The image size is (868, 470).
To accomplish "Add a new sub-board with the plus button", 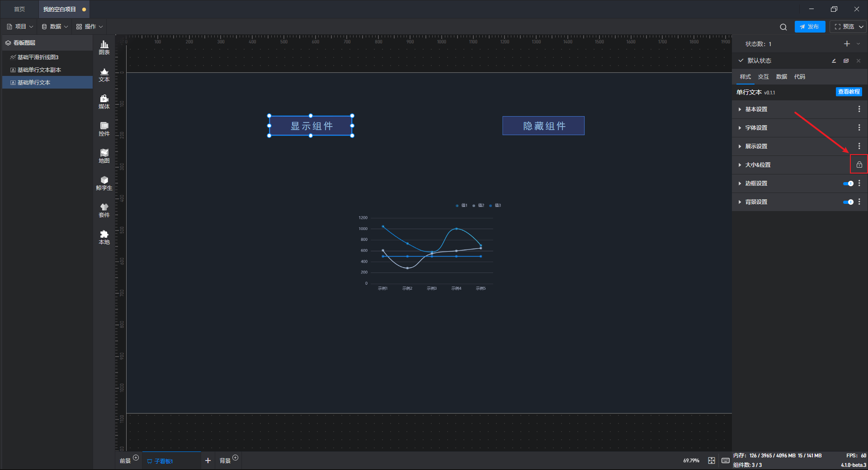I will coord(208,461).
